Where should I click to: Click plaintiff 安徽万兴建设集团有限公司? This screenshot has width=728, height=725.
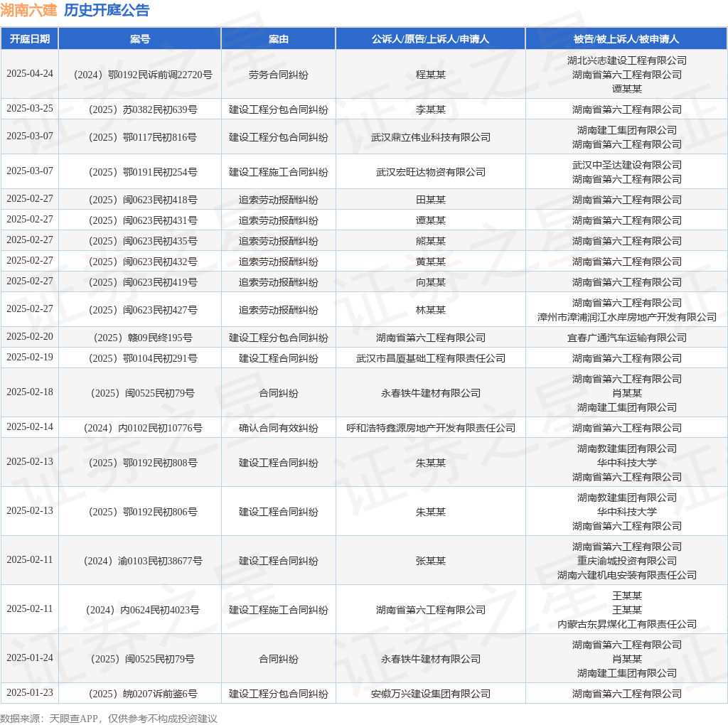[430, 694]
